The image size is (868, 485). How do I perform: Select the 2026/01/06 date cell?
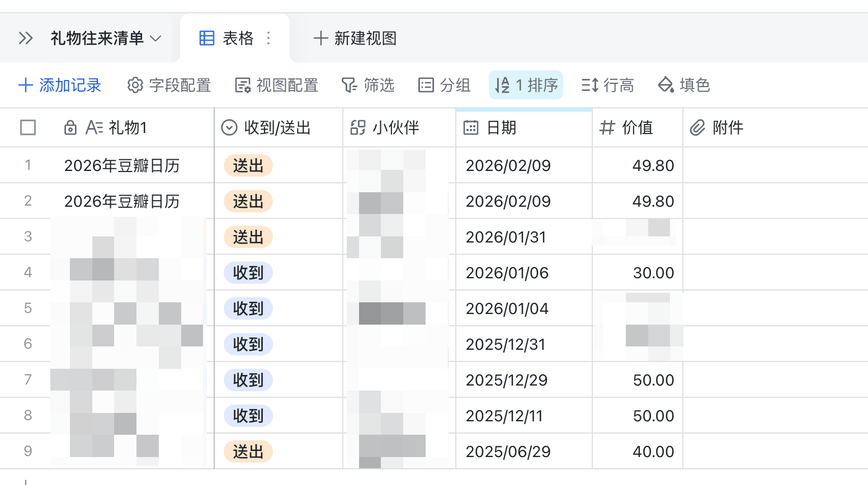pos(507,273)
